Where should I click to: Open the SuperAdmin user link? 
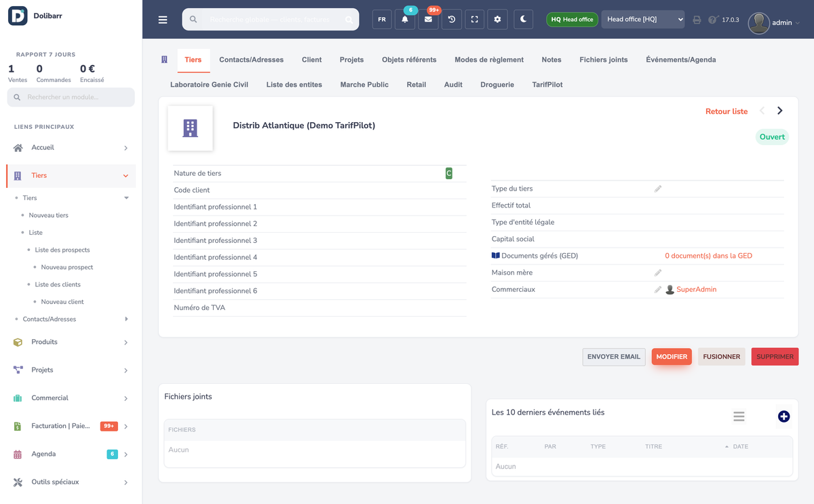(x=696, y=290)
